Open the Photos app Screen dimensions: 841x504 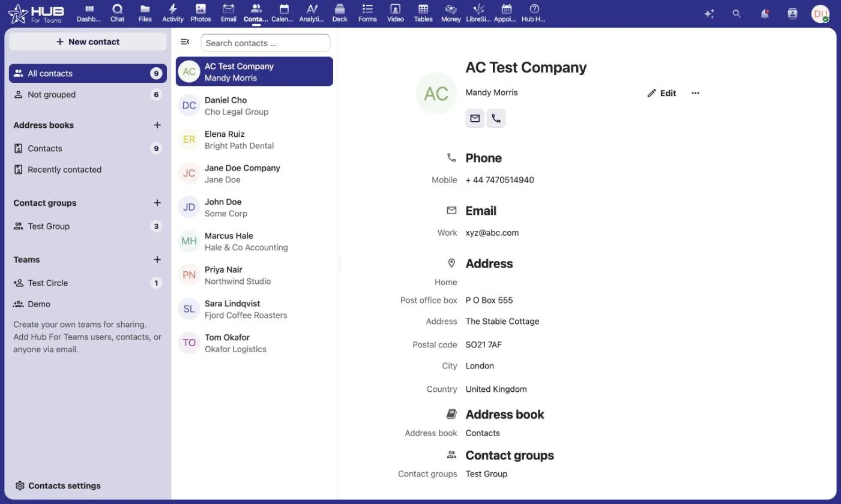click(200, 13)
